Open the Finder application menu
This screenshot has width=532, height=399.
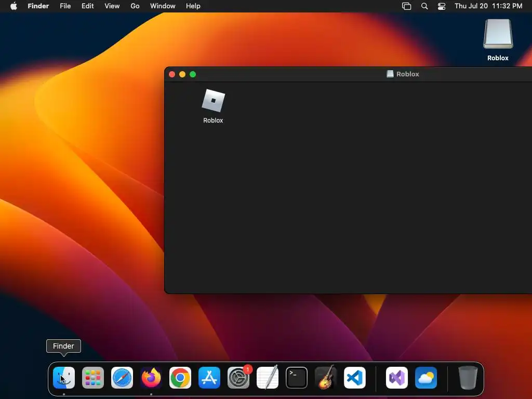pyautogui.click(x=38, y=6)
